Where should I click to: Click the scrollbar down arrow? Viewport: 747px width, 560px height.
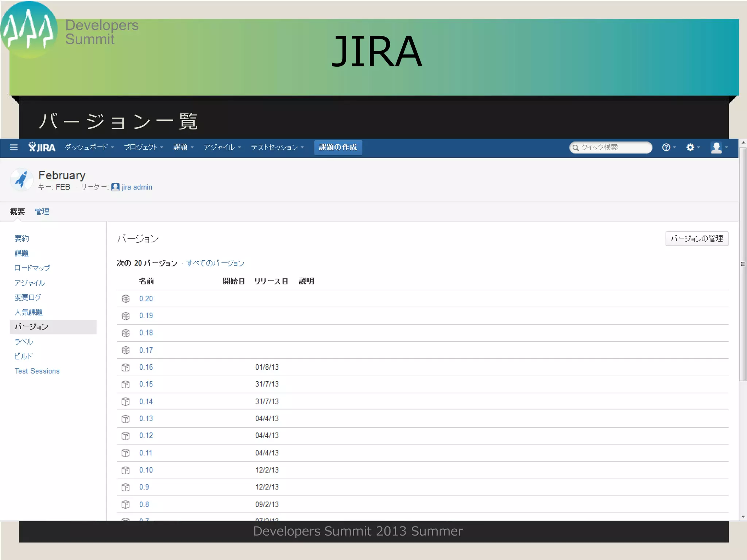coord(743,517)
